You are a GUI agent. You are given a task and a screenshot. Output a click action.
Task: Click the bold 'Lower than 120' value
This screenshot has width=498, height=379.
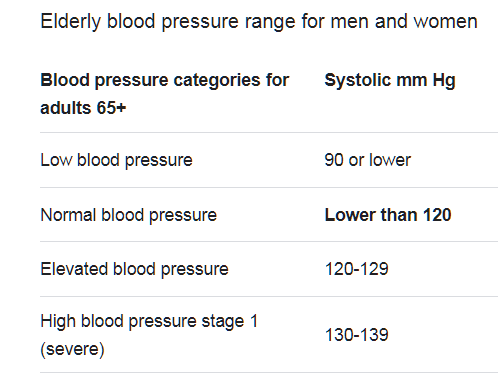(x=388, y=215)
